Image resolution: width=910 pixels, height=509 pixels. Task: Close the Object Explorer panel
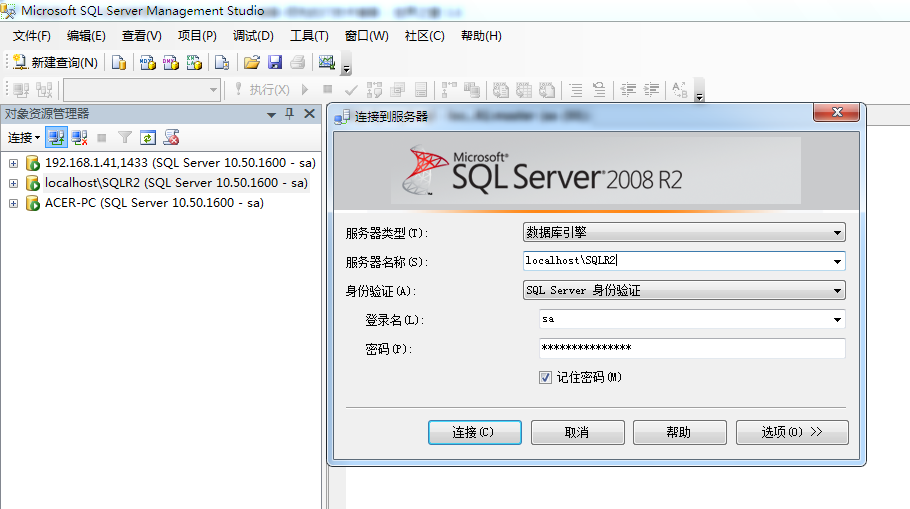click(x=310, y=114)
